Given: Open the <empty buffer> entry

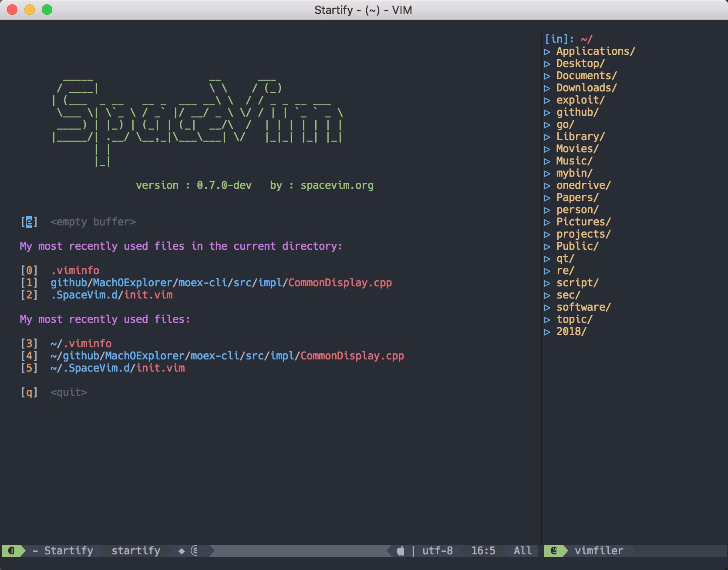Looking at the screenshot, I should point(93,222).
